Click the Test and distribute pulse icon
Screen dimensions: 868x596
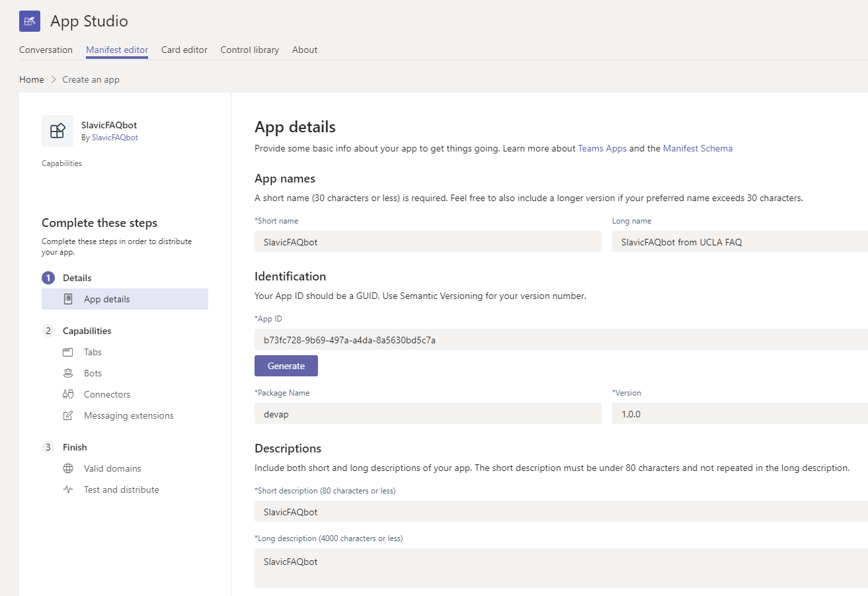[68, 490]
